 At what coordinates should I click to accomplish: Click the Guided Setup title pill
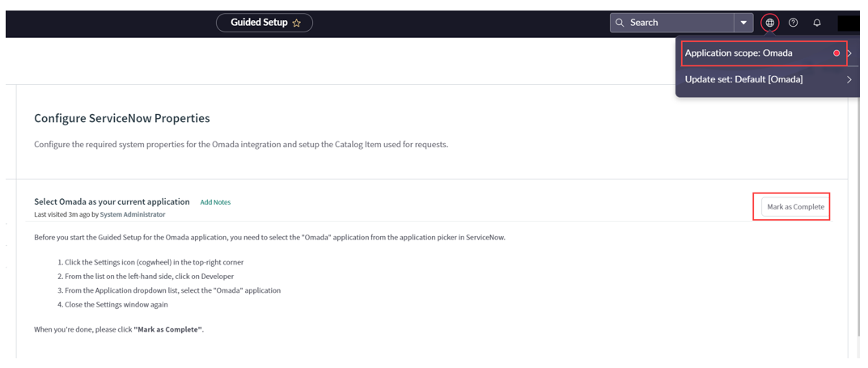[264, 23]
